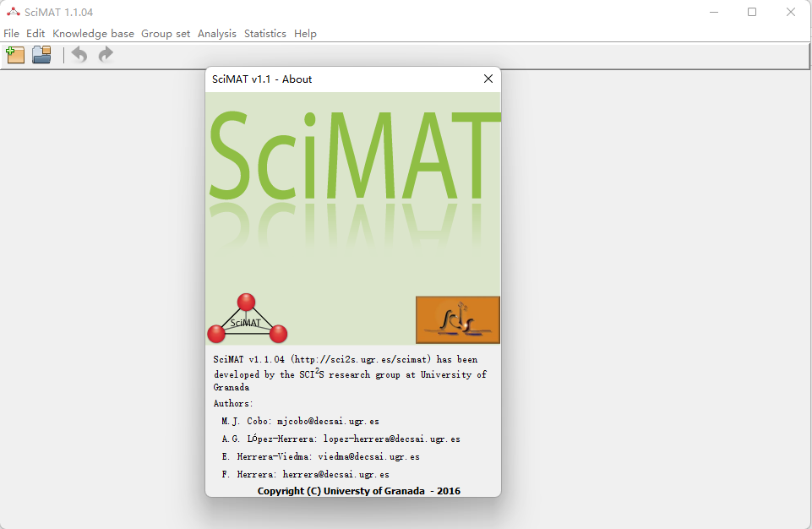Click the http://sci2s.ugr.es/scimat URL text
This screenshot has height=529, width=812.
point(361,359)
